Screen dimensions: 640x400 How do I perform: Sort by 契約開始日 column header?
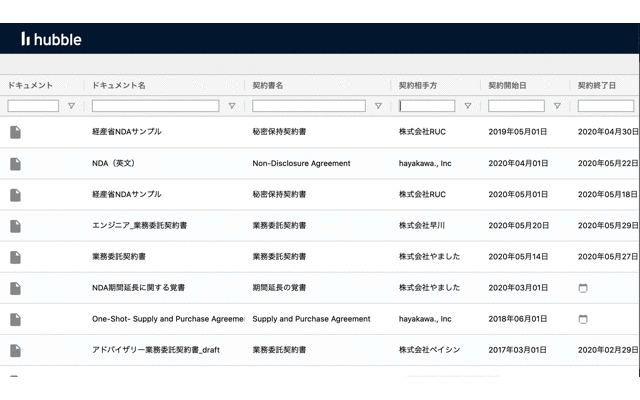click(x=507, y=85)
